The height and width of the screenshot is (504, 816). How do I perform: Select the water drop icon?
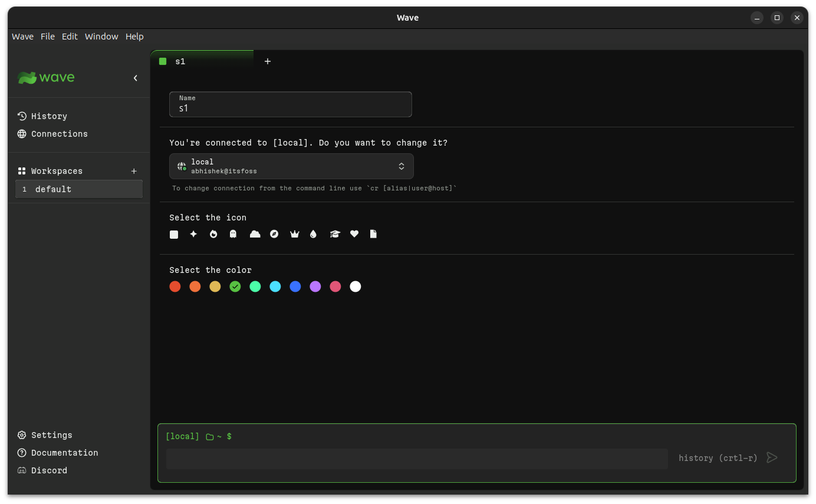[x=313, y=234]
